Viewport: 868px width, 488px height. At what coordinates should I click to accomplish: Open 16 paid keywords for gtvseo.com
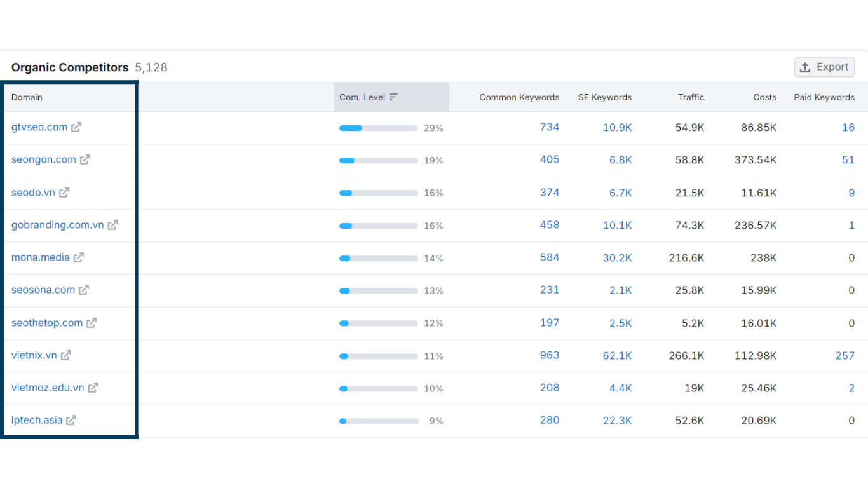(848, 127)
